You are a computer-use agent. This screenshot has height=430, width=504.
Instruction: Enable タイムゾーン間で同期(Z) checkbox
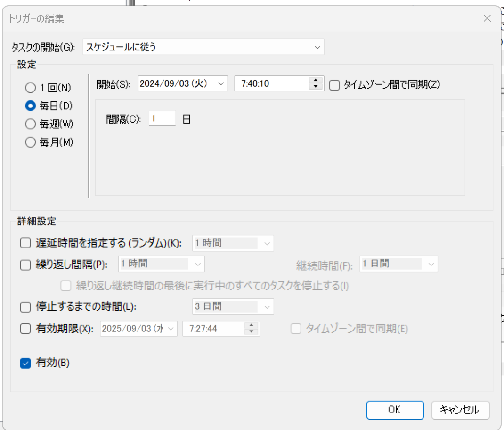coord(334,85)
